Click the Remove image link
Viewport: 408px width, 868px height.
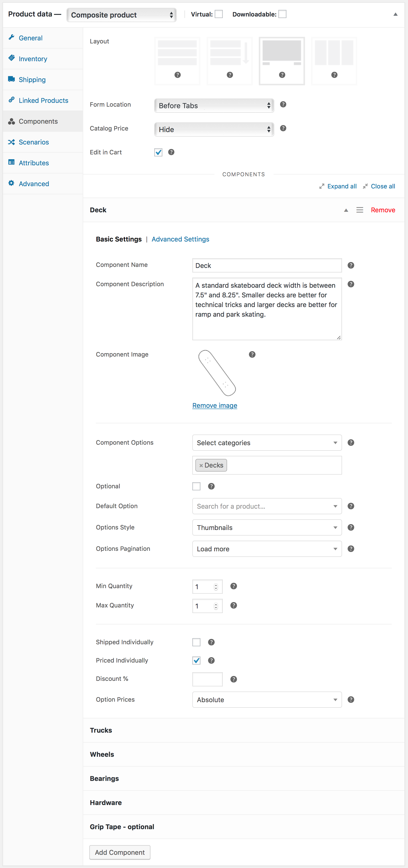[214, 406]
